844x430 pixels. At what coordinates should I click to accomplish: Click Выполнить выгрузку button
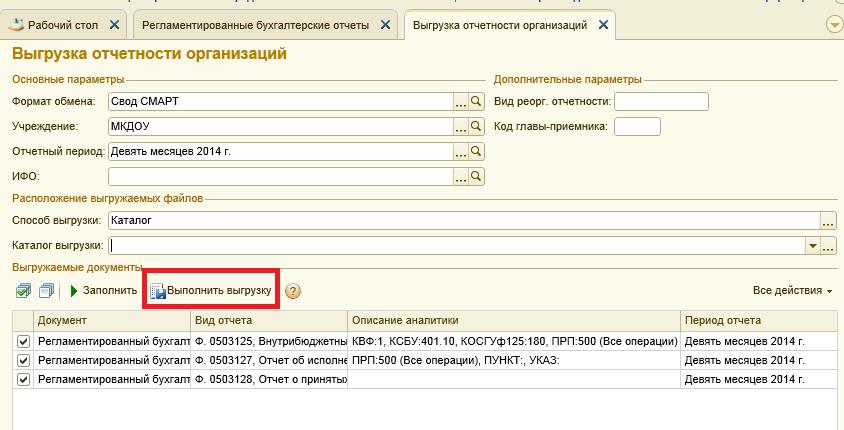pos(211,291)
